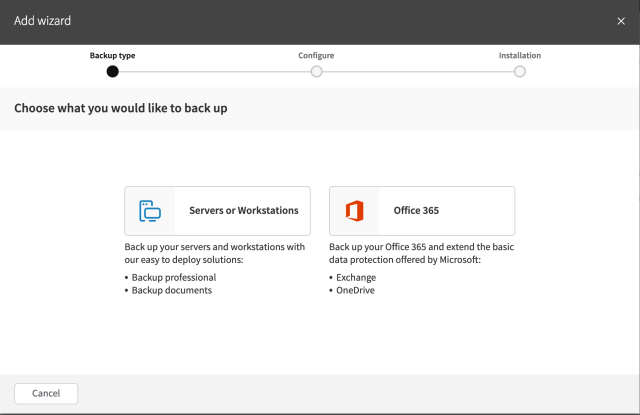This screenshot has width=640, height=415.
Task: Click the Configure step label
Action: 316,55
